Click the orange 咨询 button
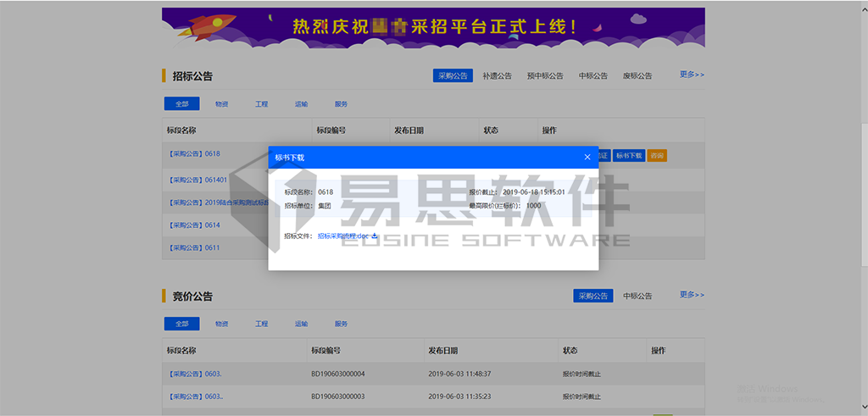The width and height of the screenshot is (868, 416). coord(657,155)
